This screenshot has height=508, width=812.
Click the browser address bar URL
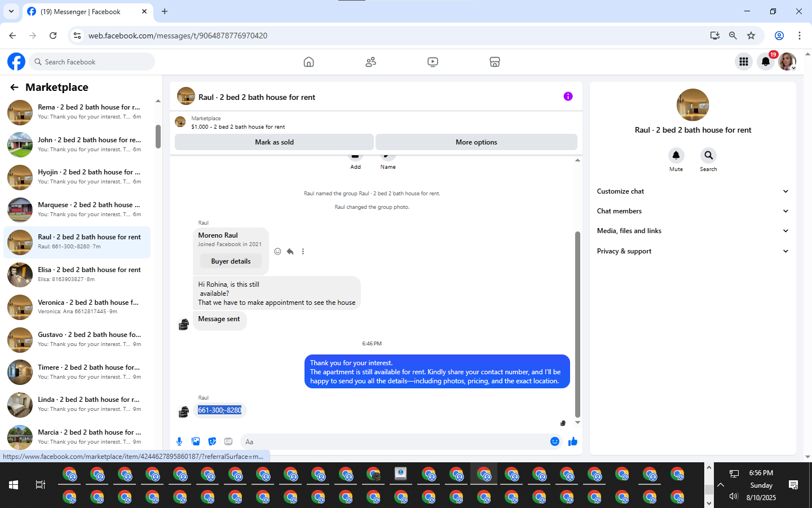[178, 36]
